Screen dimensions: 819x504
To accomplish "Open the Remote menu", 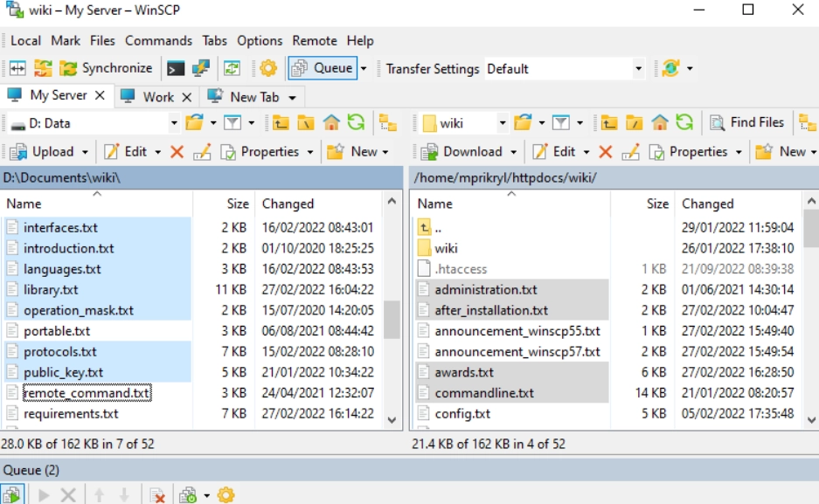I will 315,41.
